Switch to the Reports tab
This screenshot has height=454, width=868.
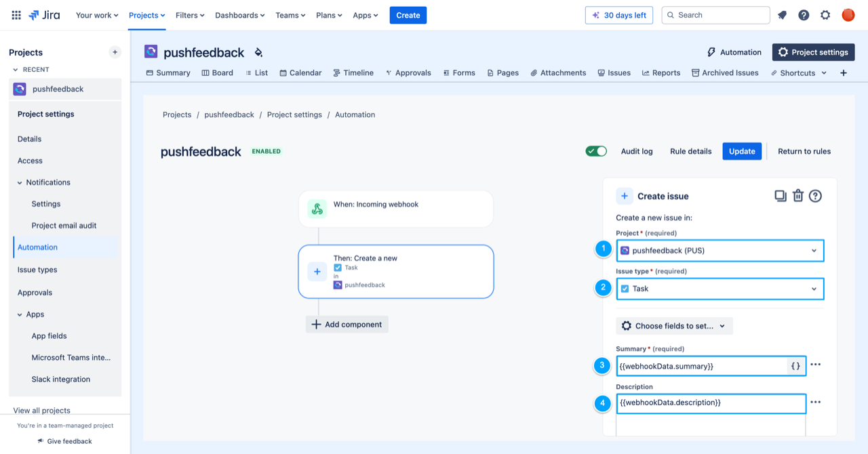point(661,73)
